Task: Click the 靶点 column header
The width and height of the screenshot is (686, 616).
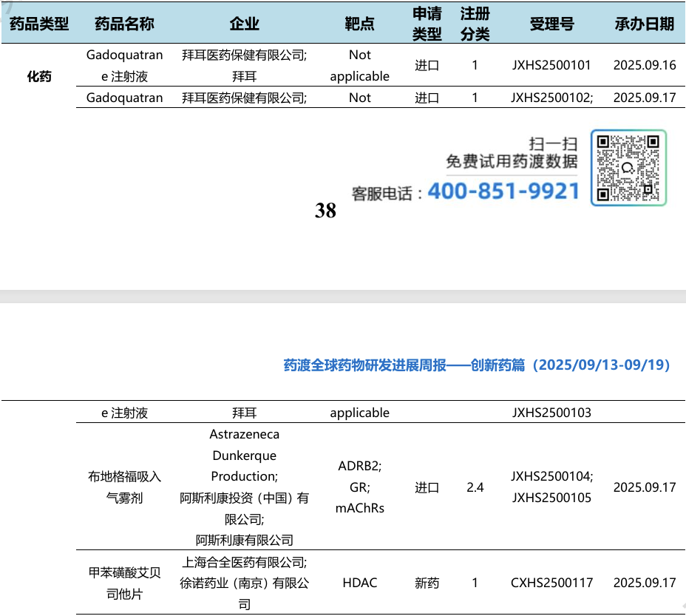Action: (359, 24)
